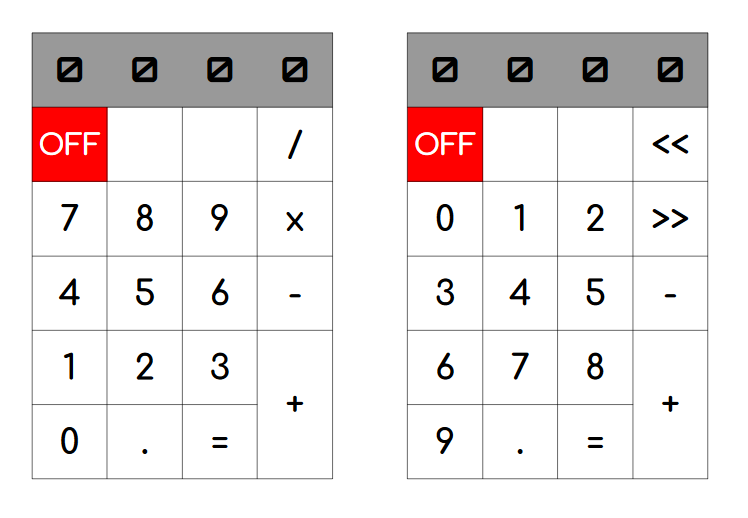748x518 pixels.
Task: Click the plus key on right calculator
Action: pos(670,404)
